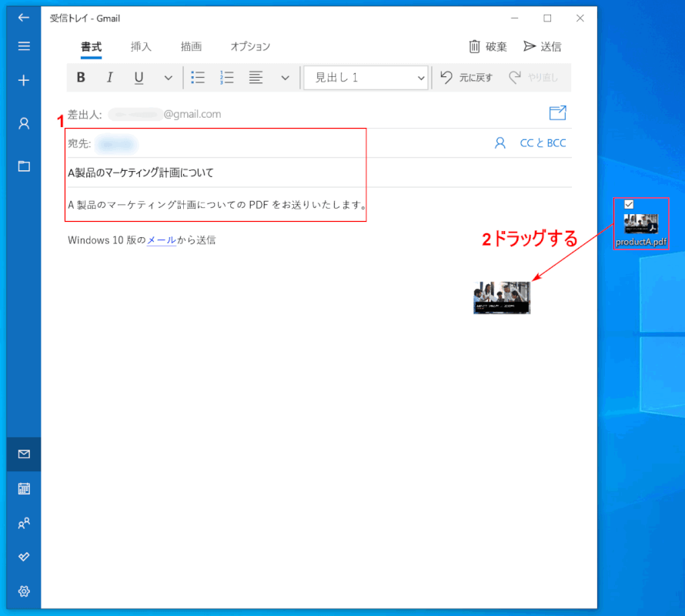Viewport: 685px width, 616px height.
Task: Apply italic formatting to the text
Action: [x=109, y=77]
